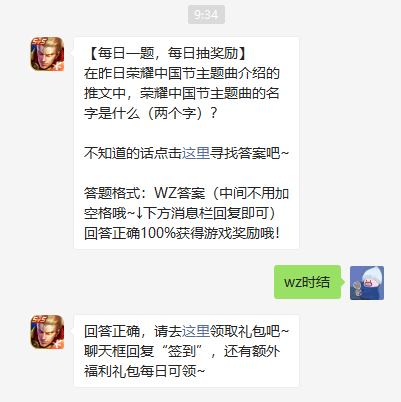Viewport: 401px width, 402px height.
Task: Click the 推文中，荣耀中国节主题曲的名 line
Action: [x=182, y=93]
